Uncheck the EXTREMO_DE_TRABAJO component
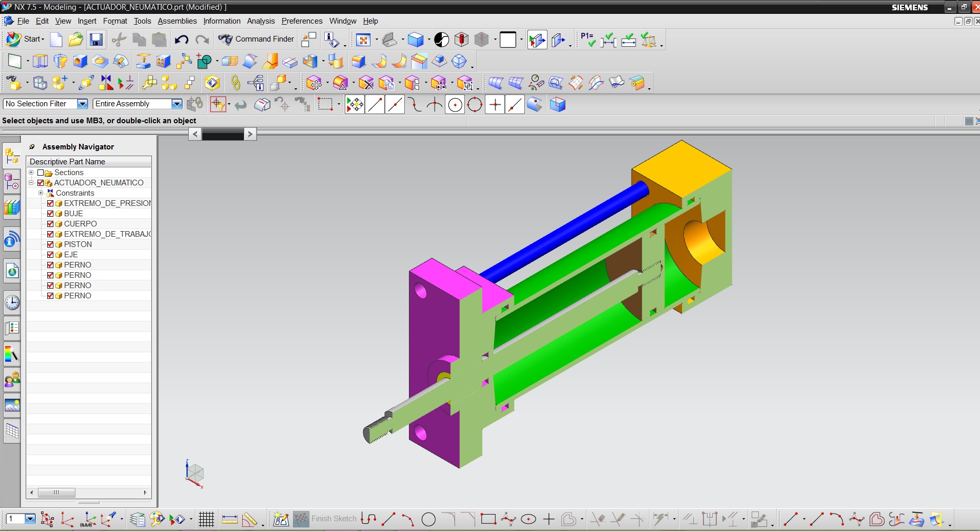Screen dimensions: 980x531 tap(50, 234)
